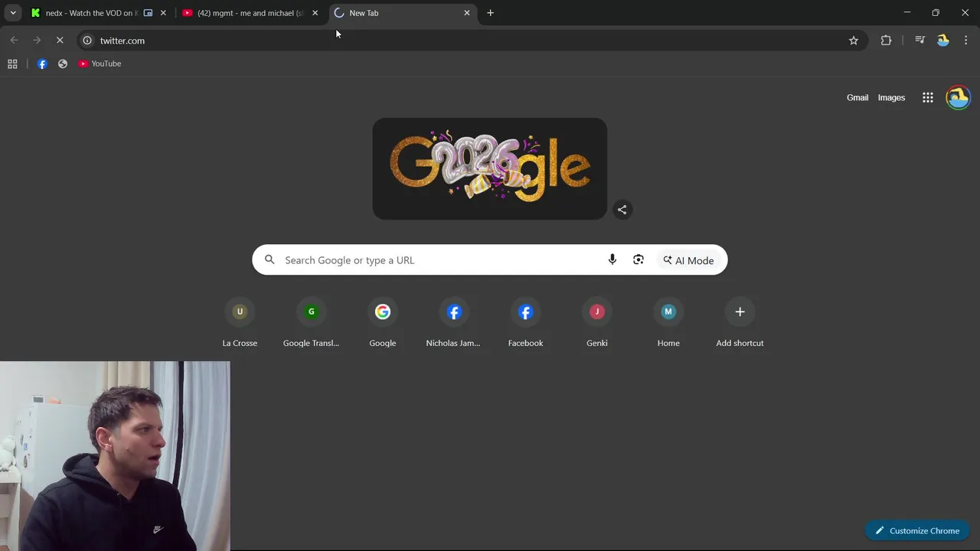980x551 pixels.
Task: Bookmark this page with the star
Action: (x=854, y=41)
